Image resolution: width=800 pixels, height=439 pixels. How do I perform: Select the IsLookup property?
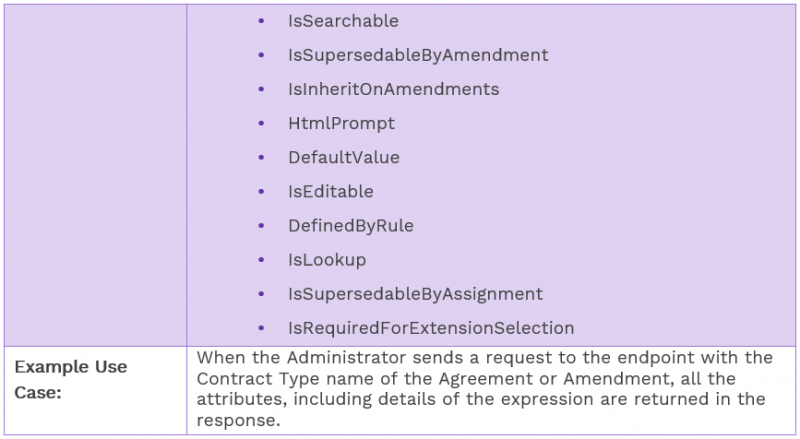pos(326,260)
